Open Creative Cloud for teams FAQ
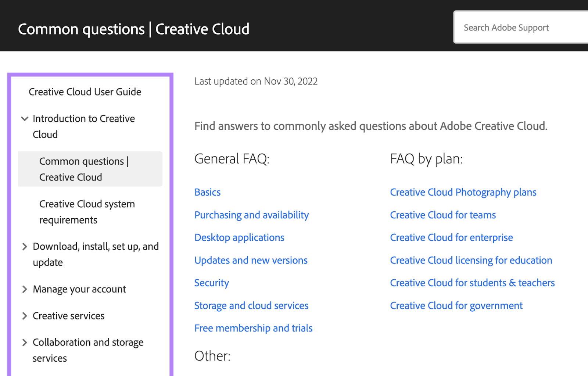This screenshot has width=588, height=376. click(442, 215)
